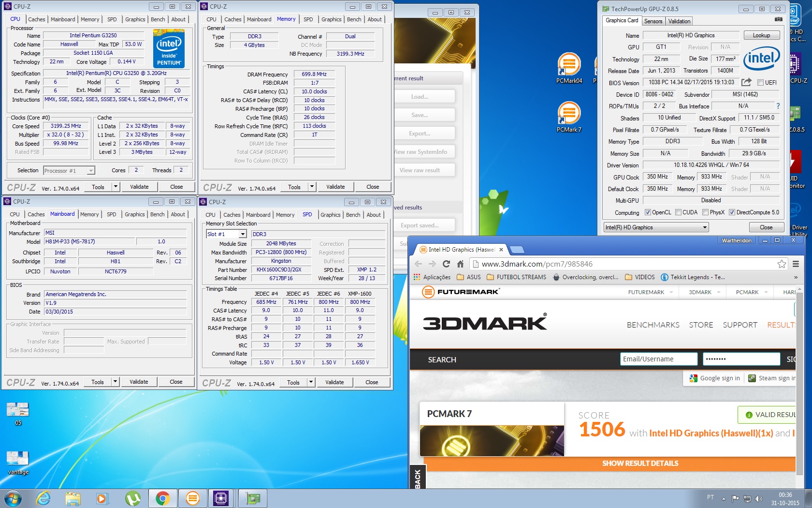The height and width of the screenshot is (508, 812).
Task: Expand the bookmarks bar overflow chevron
Action: pyautogui.click(x=796, y=277)
